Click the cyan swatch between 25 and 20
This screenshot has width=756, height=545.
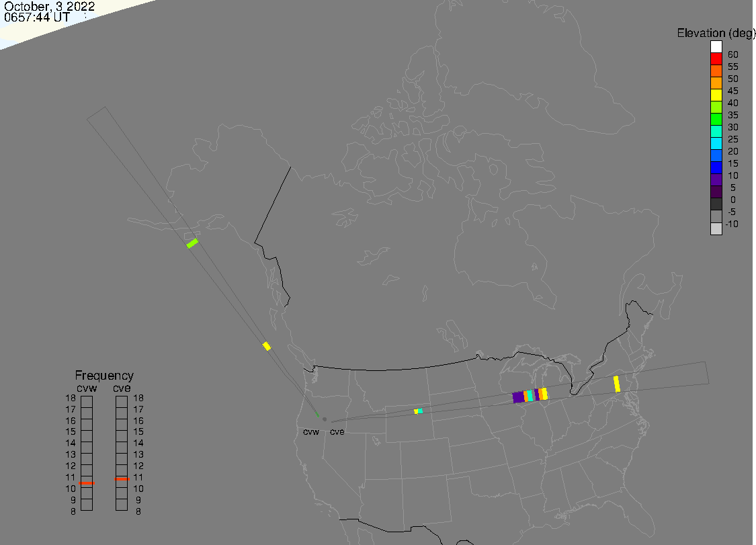pos(716,143)
